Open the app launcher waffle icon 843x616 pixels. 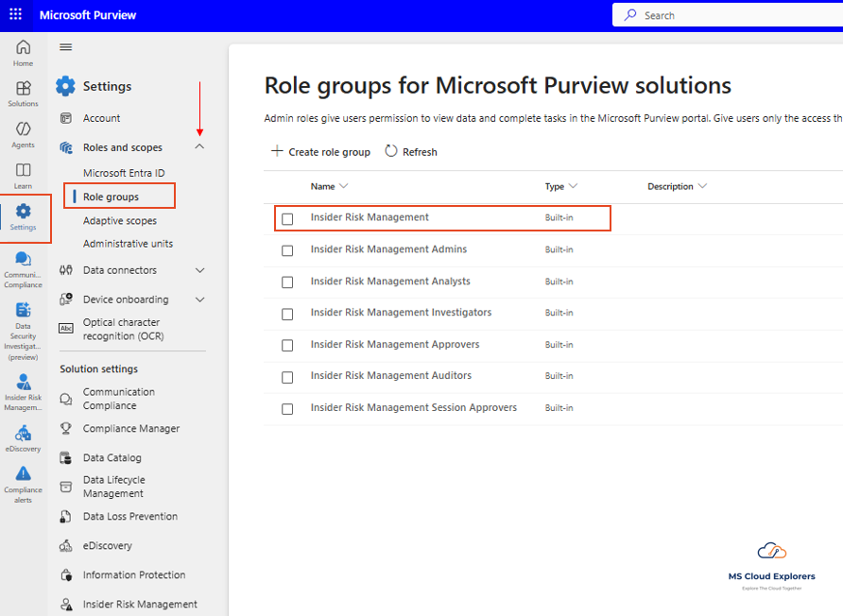pyautogui.click(x=15, y=14)
